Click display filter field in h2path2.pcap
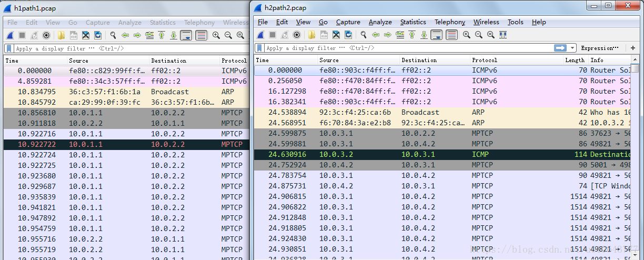The height and width of the screenshot is (260, 644). tap(409, 48)
